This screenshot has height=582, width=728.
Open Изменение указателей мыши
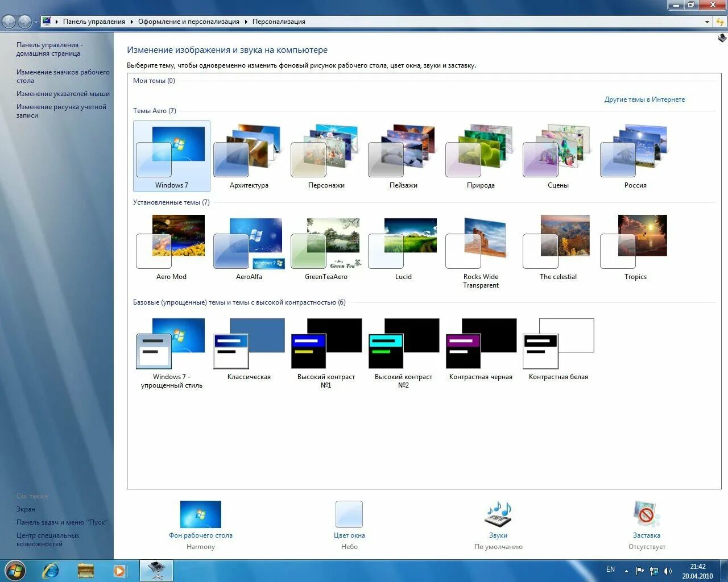pyautogui.click(x=63, y=94)
